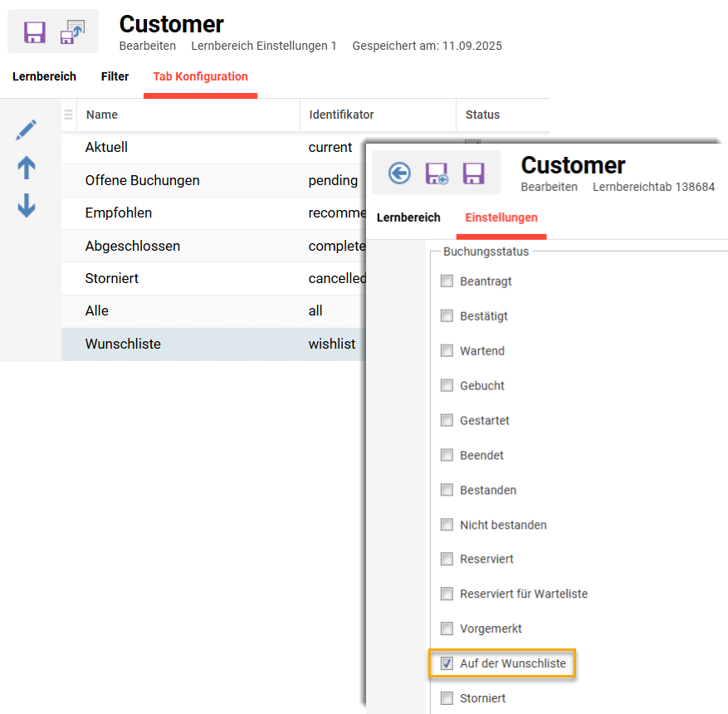Check the Gebucht checkbox
This screenshot has width=728, height=714.
(x=447, y=385)
